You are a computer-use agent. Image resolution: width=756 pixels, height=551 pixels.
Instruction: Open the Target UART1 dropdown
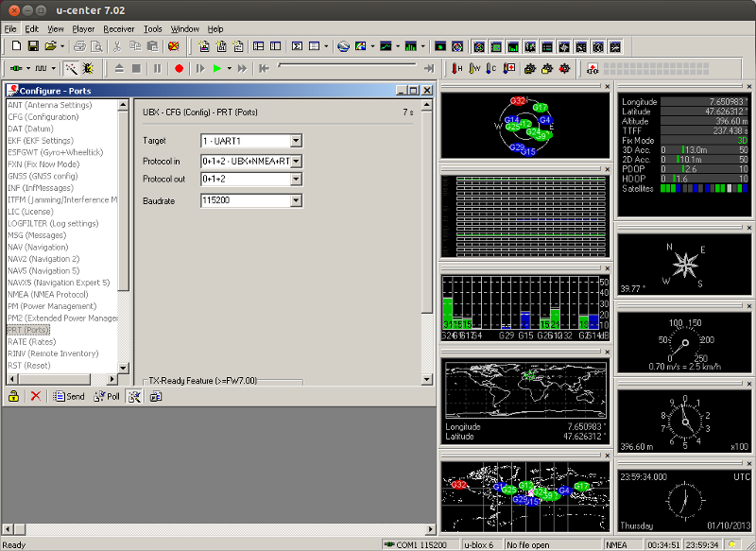[x=296, y=141]
